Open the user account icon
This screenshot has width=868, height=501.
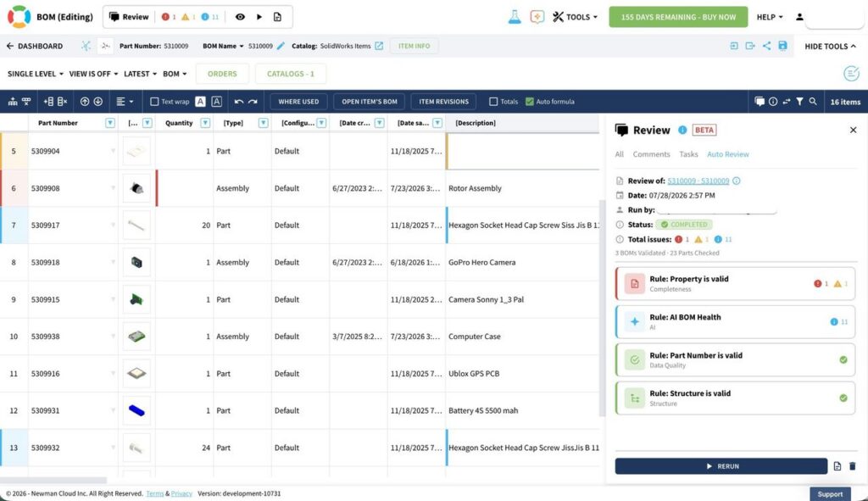(799, 17)
